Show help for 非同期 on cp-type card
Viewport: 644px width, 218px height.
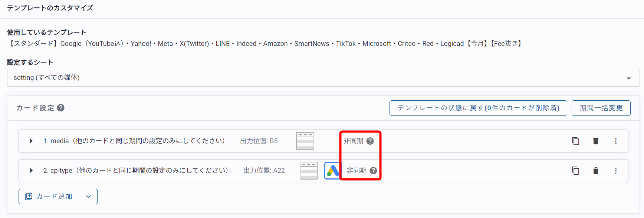tap(373, 171)
